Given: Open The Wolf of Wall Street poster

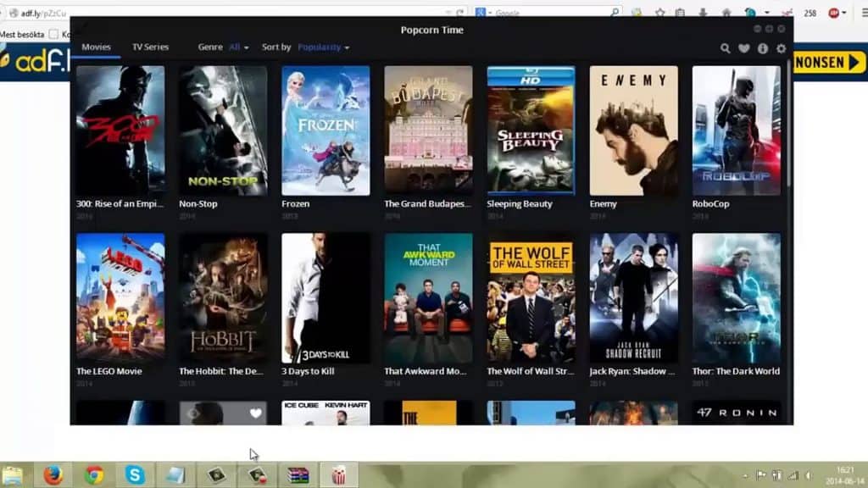Looking at the screenshot, I should (531, 297).
